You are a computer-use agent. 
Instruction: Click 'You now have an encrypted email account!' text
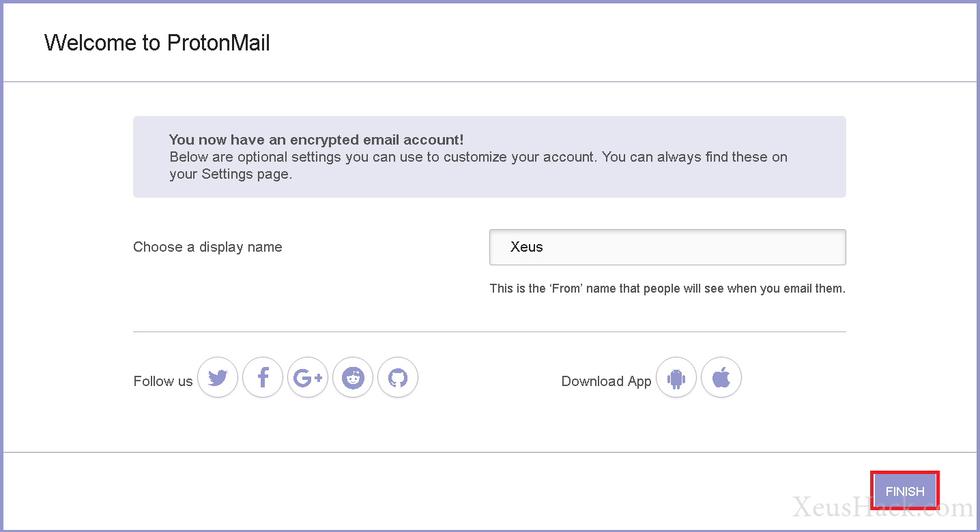pos(317,140)
